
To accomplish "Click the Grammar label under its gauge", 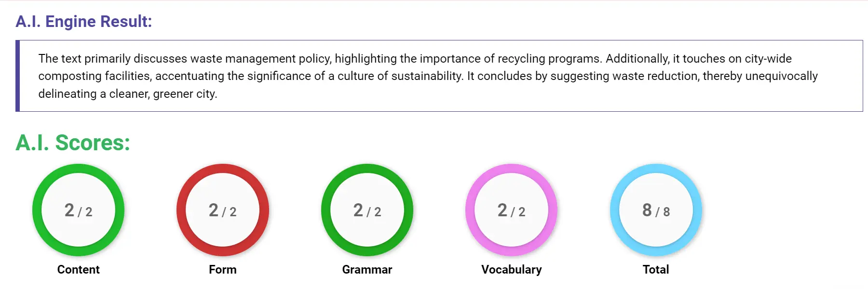I will (367, 269).
